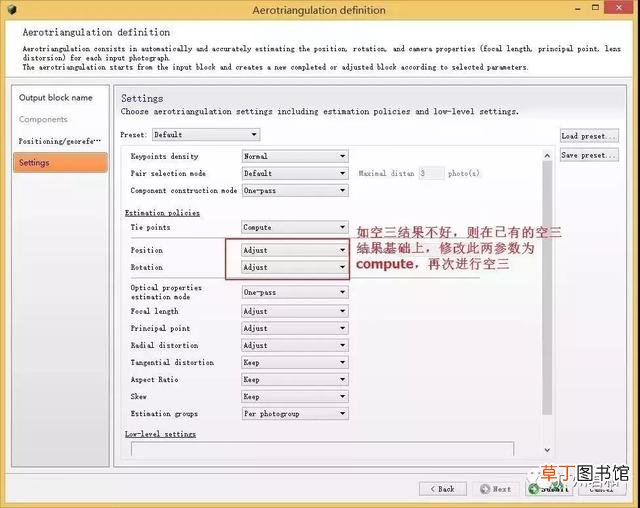The height and width of the screenshot is (508, 640).
Task: Click the Low-level settings heading
Action: point(160,434)
